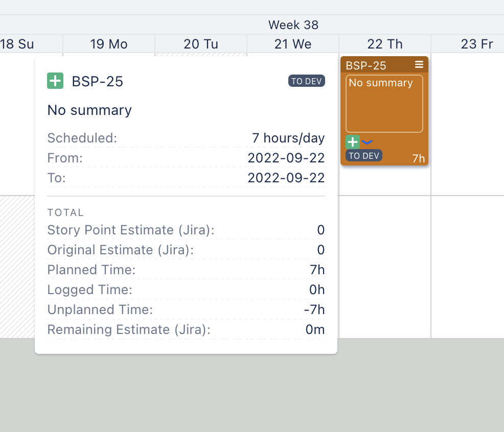This screenshot has width=504, height=432.
Task: Open the hamburger menu on BSP-25 card
Action: pyautogui.click(x=419, y=64)
